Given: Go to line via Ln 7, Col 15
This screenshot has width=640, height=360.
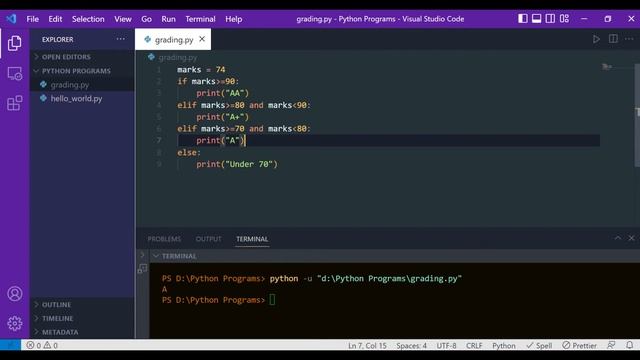Looking at the screenshot, I should [367, 345].
